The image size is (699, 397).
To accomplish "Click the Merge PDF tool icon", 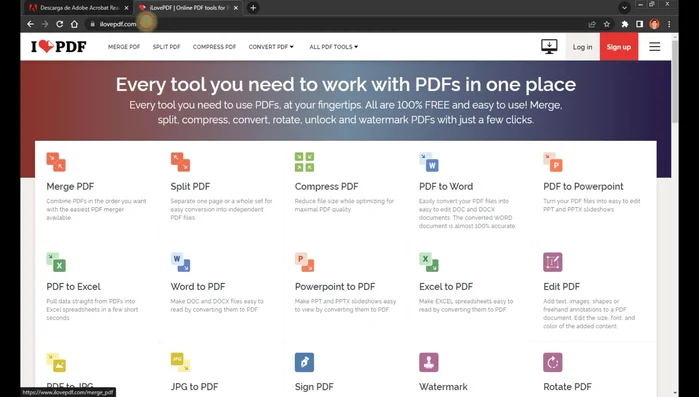I will (56, 162).
